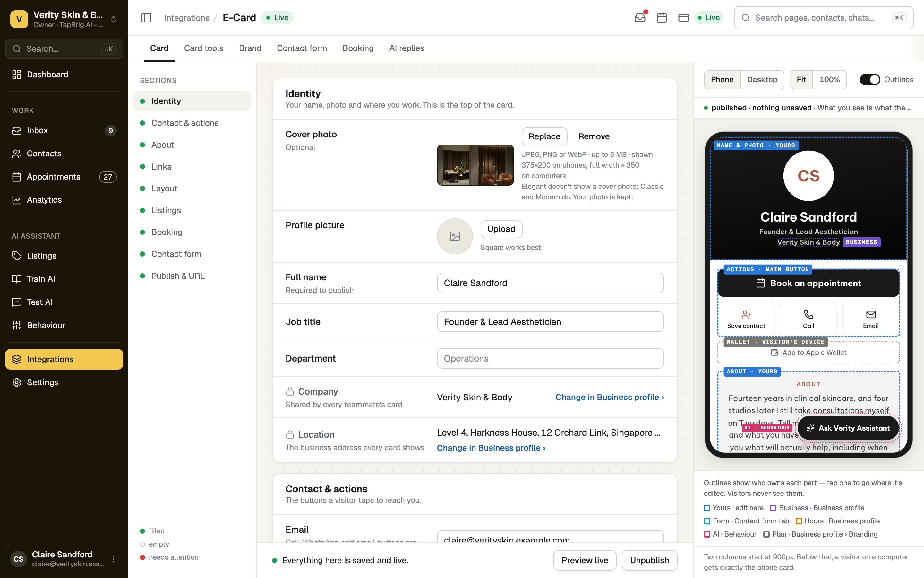Open Appointments in sidebar
The image size is (924, 578).
click(64, 177)
